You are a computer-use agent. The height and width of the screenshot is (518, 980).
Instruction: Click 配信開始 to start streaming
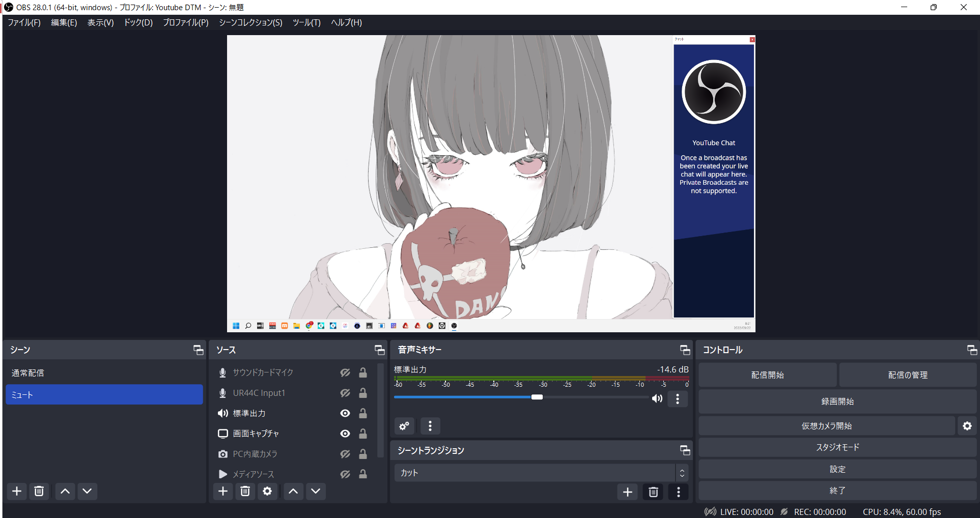coord(767,375)
